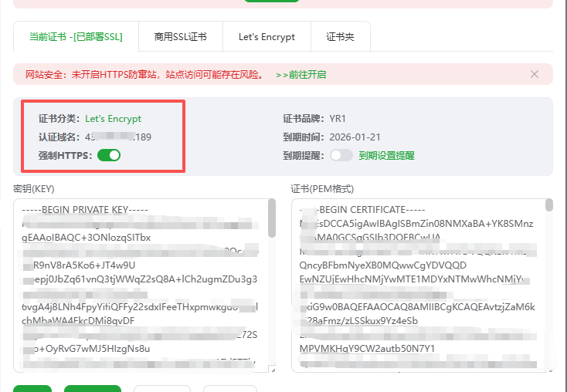Follow the >>前往开启 link
The image size is (567, 392).
(x=300, y=75)
